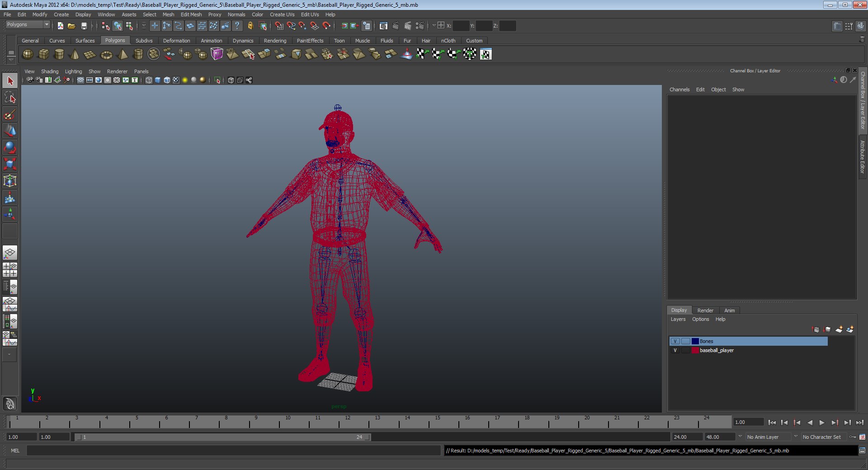The image size is (868, 470).
Task: Toggle smooth shade all viewport icon
Action: [158, 80]
